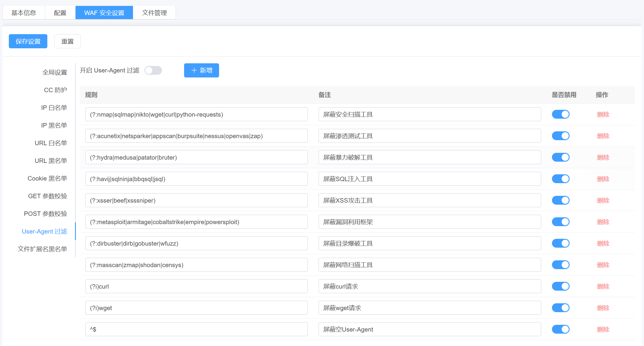Toggle disable switch for nmap|sqlmap rule
This screenshot has width=644, height=346.
coord(560,114)
